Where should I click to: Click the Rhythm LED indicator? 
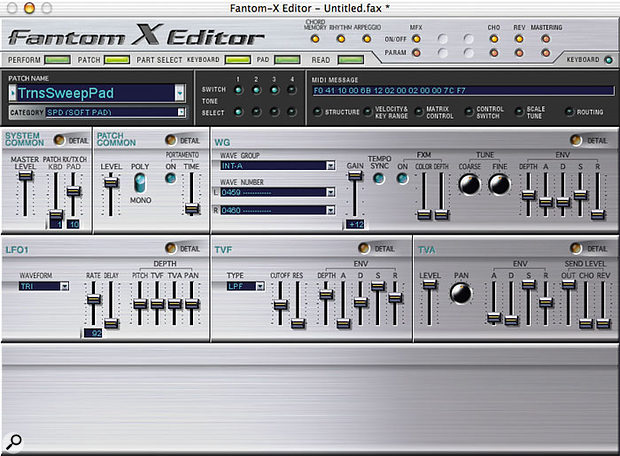[341, 39]
